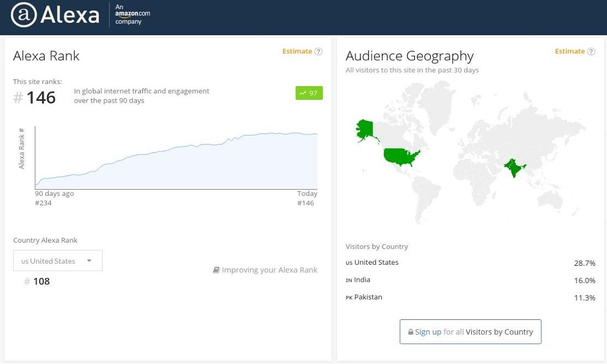Open the Audience Geography help question mark
607x364 pixels.
click(x=591, y=51)
